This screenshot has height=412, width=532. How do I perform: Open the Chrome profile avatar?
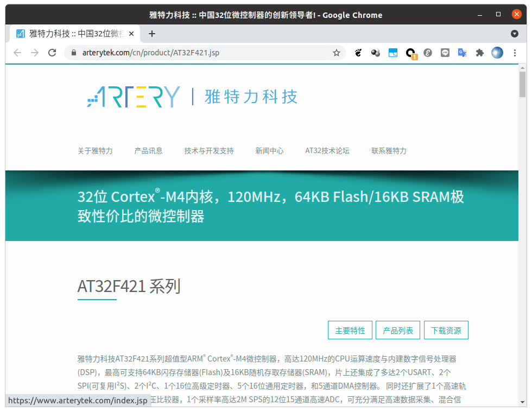(497, 53)
